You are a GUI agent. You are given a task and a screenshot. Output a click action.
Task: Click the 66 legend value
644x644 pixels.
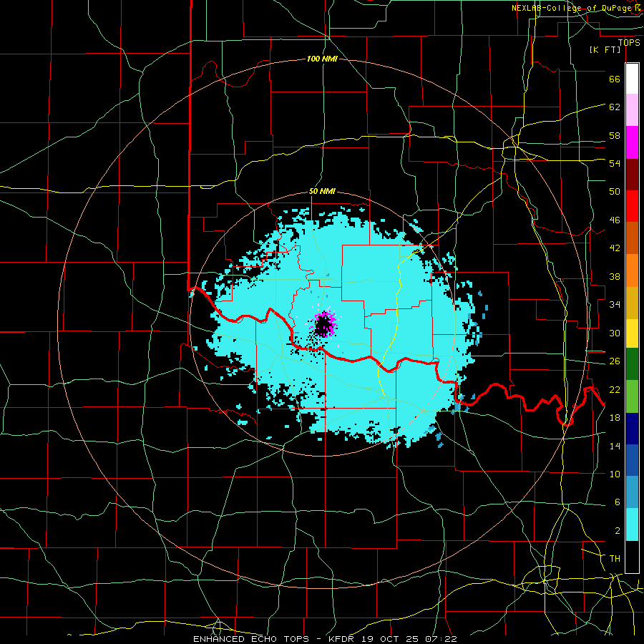(x=615, y=79)
